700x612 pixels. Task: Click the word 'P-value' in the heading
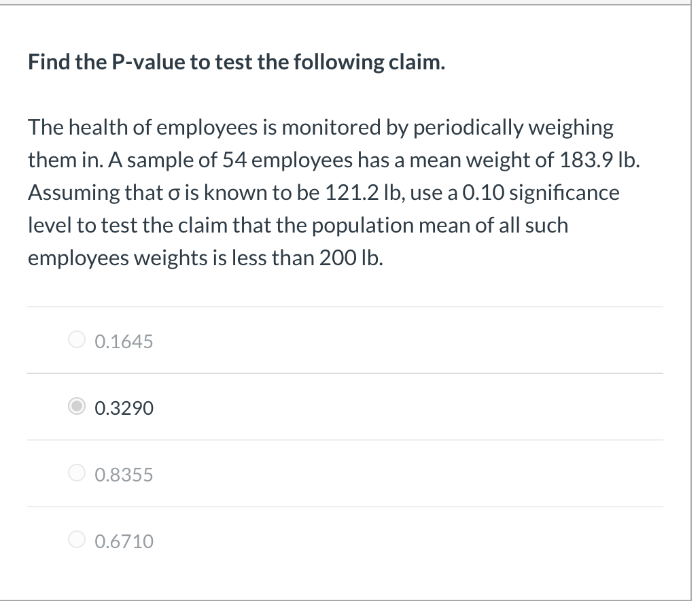click(x=149, y=62)
